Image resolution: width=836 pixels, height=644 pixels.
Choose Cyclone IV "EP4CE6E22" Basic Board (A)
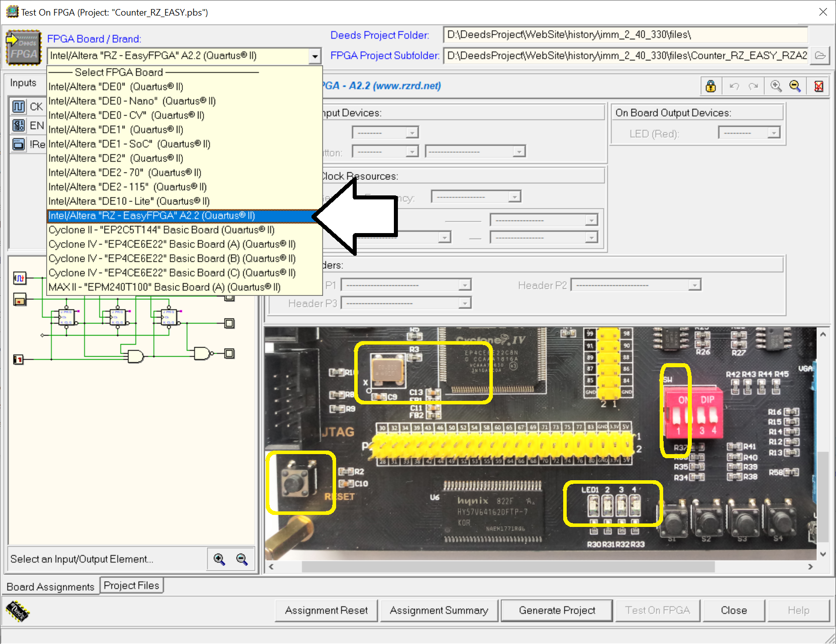[184, 244]
